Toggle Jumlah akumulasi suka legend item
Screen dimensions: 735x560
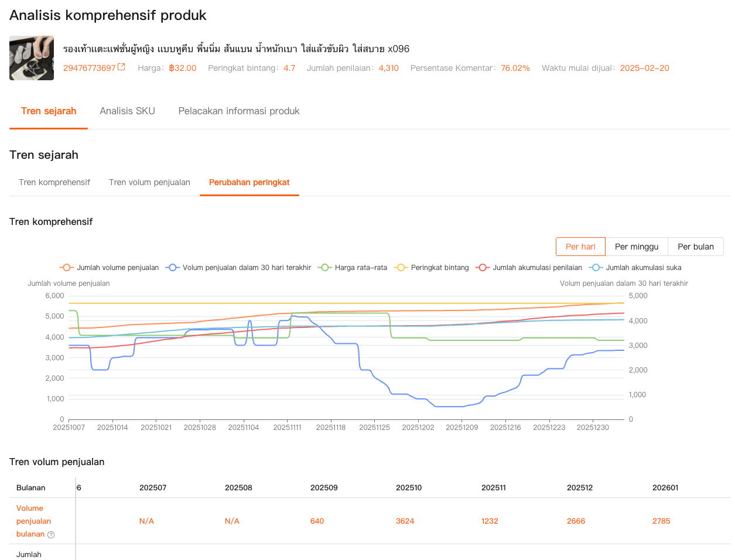635,268
